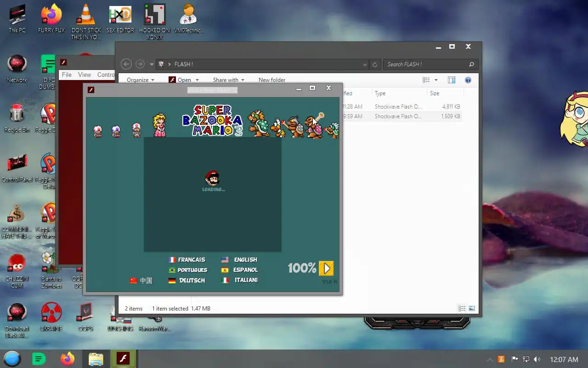The image size is (588, 368).
Task: Expand recent locations arrow in Explorer
Action: (152, 64)
